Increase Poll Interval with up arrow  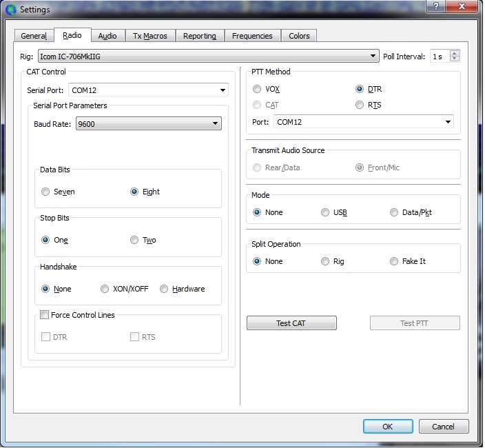pos(454,54)
